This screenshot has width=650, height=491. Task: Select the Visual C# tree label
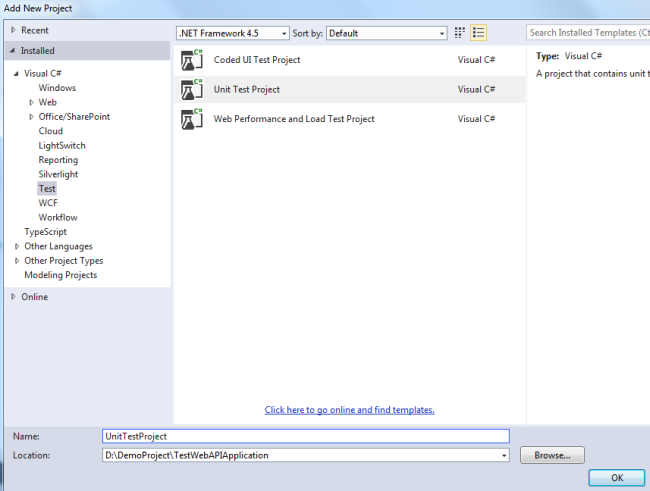tap(43, 74)
